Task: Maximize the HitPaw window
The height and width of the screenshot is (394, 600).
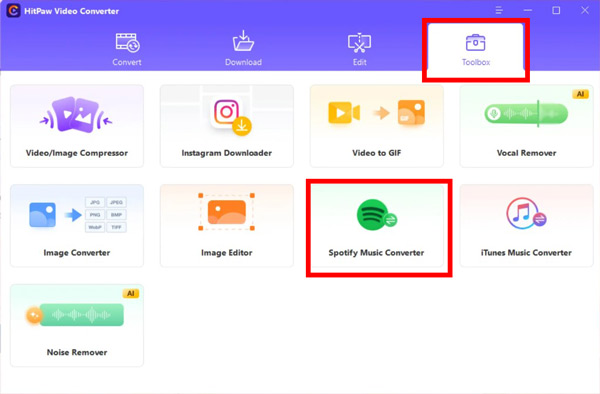Action: [x=556, y=10]
